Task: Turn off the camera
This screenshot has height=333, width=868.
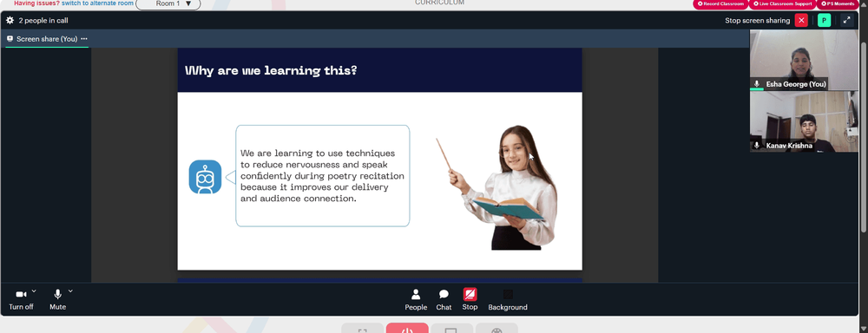Action: click(x=21, y=299)
